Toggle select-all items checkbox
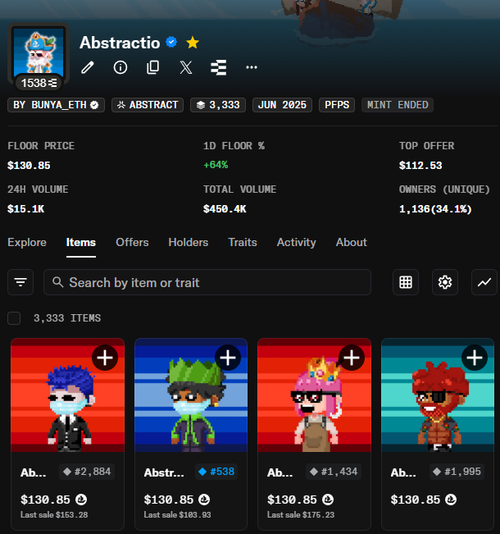 [x=14, y=318]
